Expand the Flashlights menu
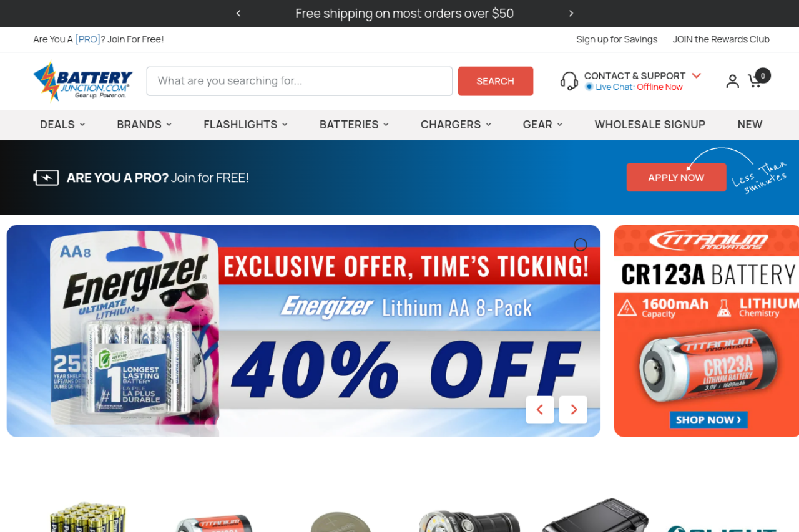799x532 pixels. (246, 125)
